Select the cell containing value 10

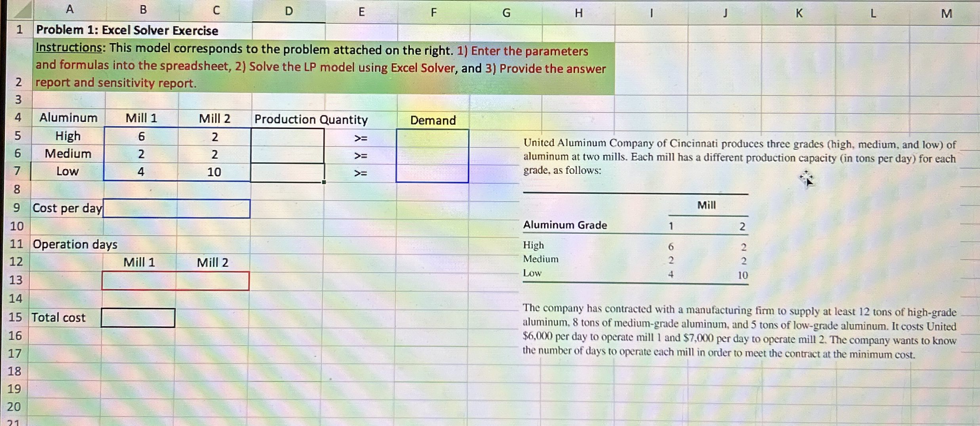(214, 171)
